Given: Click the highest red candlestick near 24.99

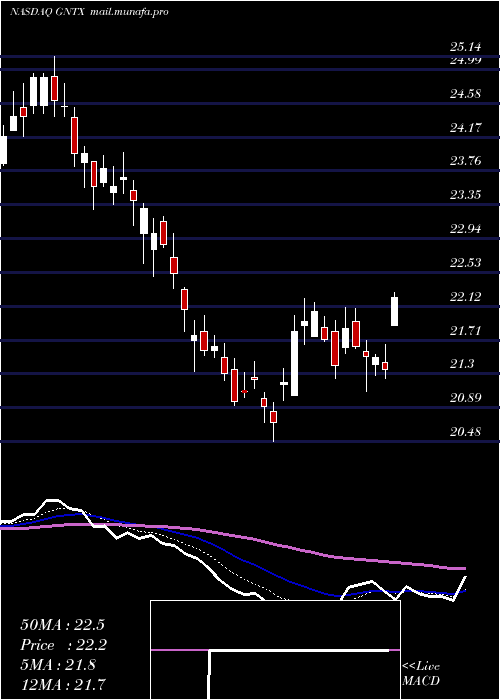Looking at the screenshot, I should pyautogui.click(x=54, y=88).
